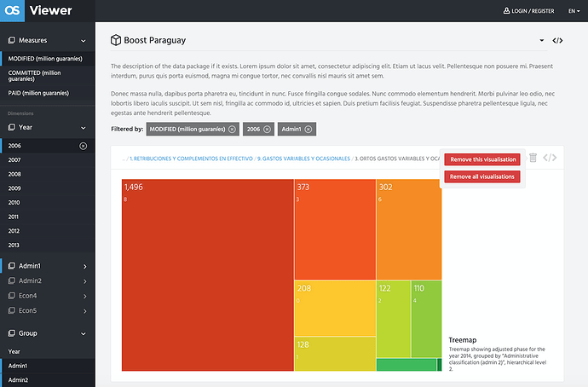Collapse the Measures section
Viewport: 588px width, 387px height.
(84, 40)
